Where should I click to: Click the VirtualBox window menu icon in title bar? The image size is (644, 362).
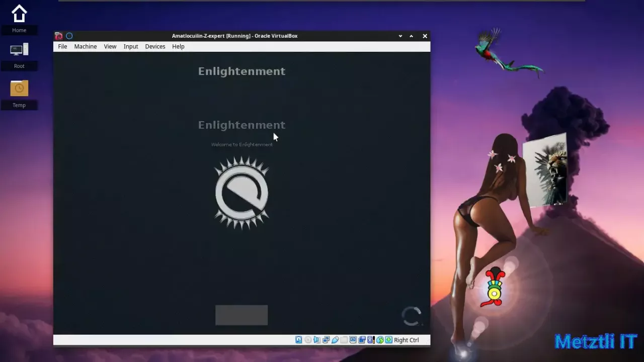pos(58,36)
